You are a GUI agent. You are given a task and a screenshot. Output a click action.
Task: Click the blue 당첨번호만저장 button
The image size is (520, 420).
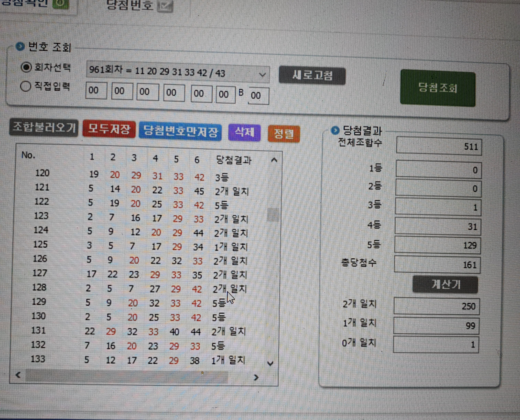tap(180, 132)
